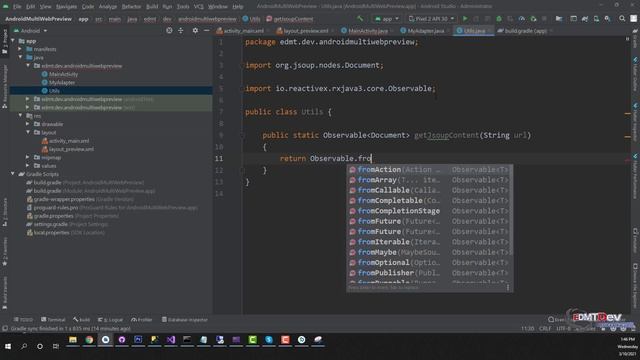Toggle the Build Variants side tab

[x=4, y=292]
